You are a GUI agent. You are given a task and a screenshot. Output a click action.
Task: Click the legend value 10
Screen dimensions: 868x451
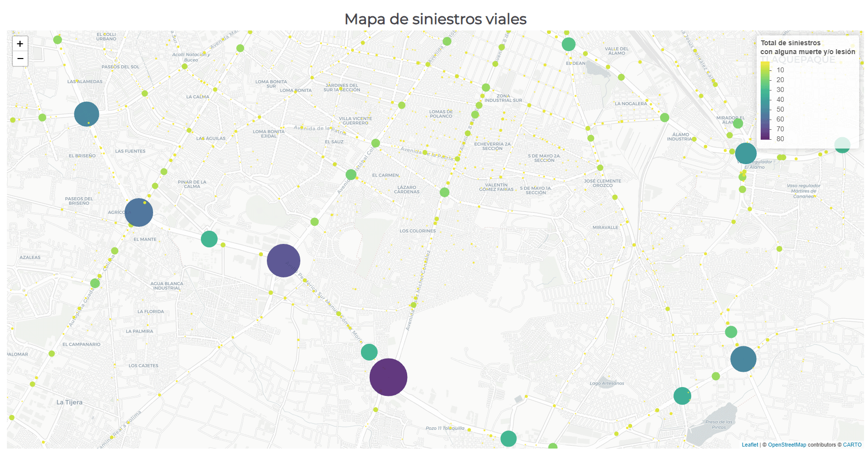point(780,70)
